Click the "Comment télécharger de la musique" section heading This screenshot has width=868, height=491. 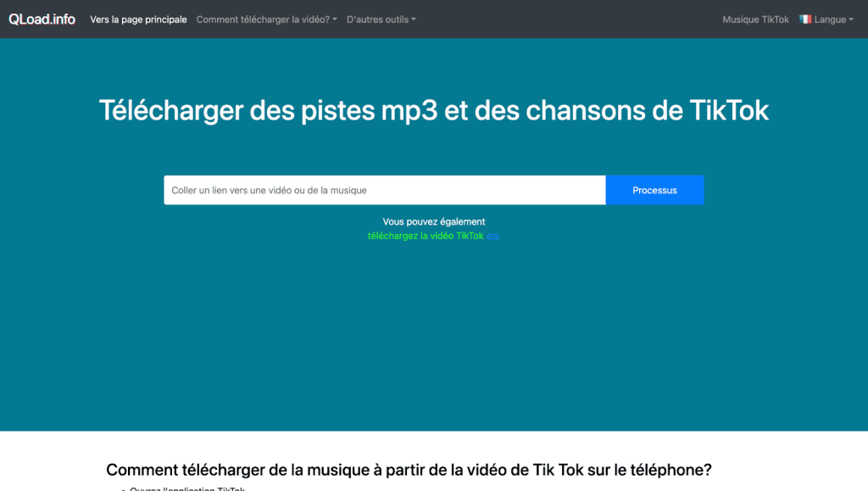coord(409,470)
